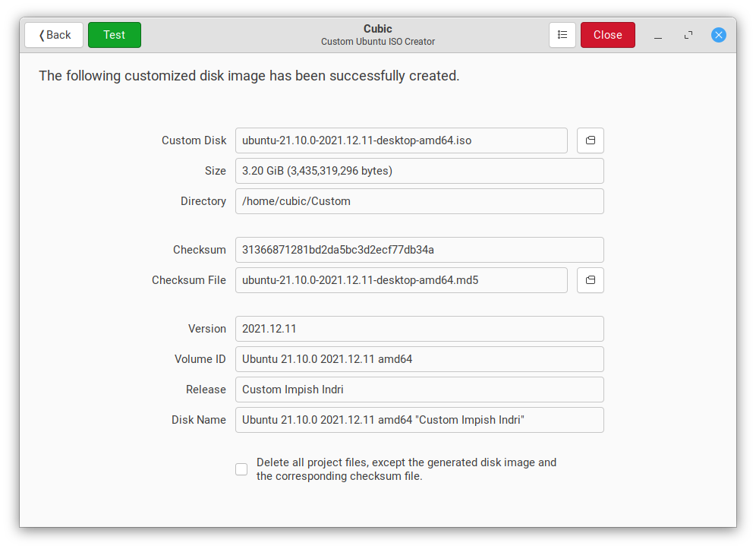Click the minimize window icon
Screen dimensions: 756x549
(x=657, y=35)
